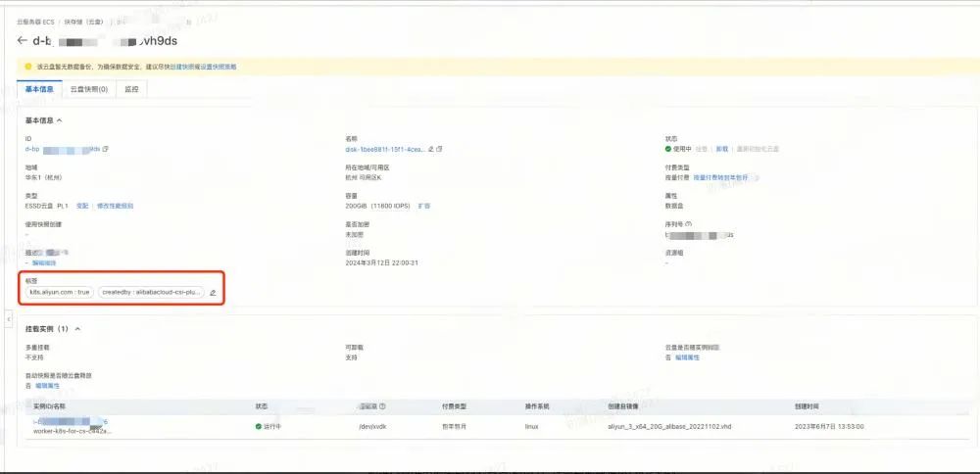Click the k8s.aliyun.com : true tag
Viewport: 980px width, 474px height.
pos(60,292)
